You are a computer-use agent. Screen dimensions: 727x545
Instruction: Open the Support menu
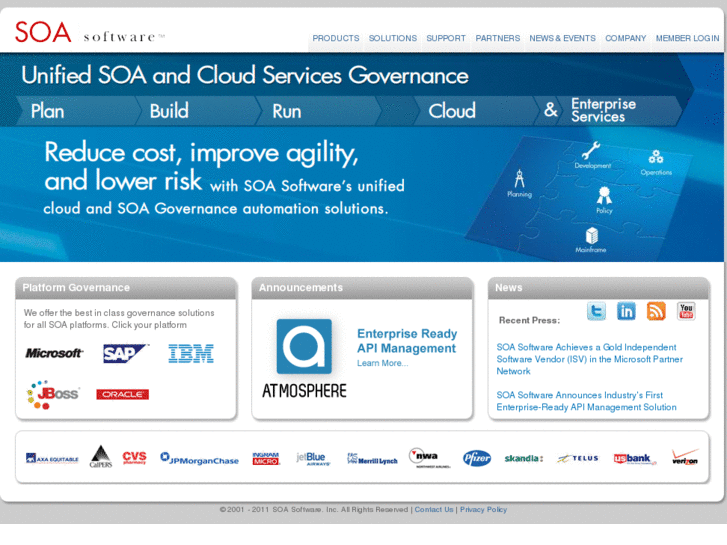446,38
